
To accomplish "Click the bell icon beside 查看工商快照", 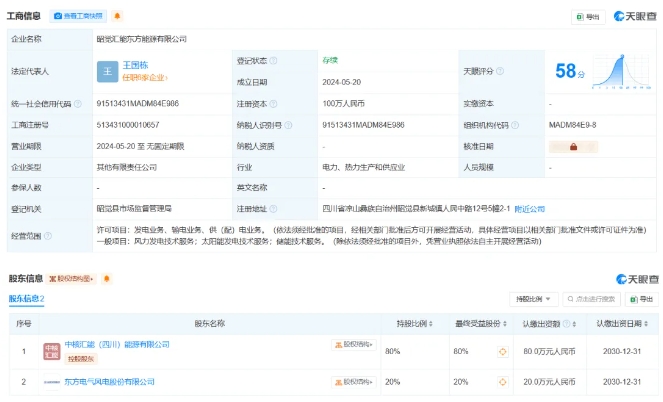I will point(117,17).
